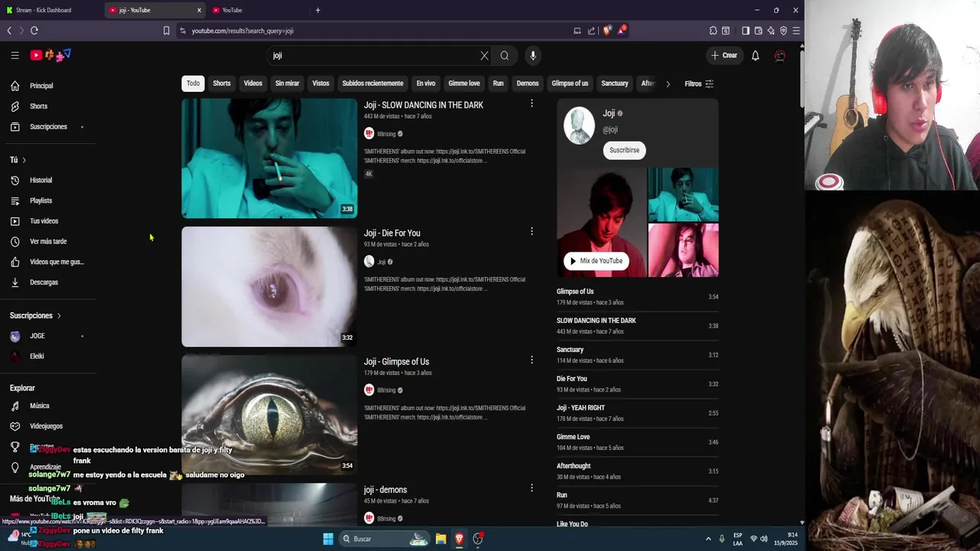Click the joji - demons title
The width and height of the screenshot is (980, 551).
385,490
